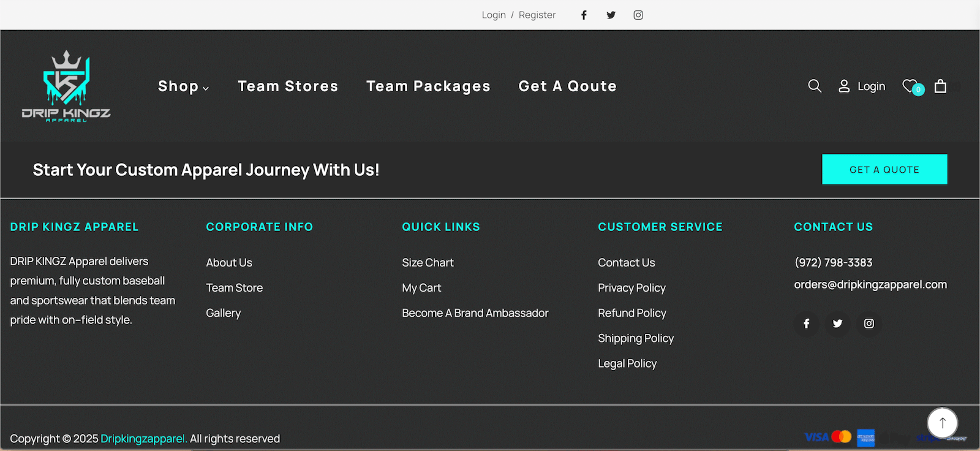
Task: Click the CONTACT US heading
Action: (833, 227)
